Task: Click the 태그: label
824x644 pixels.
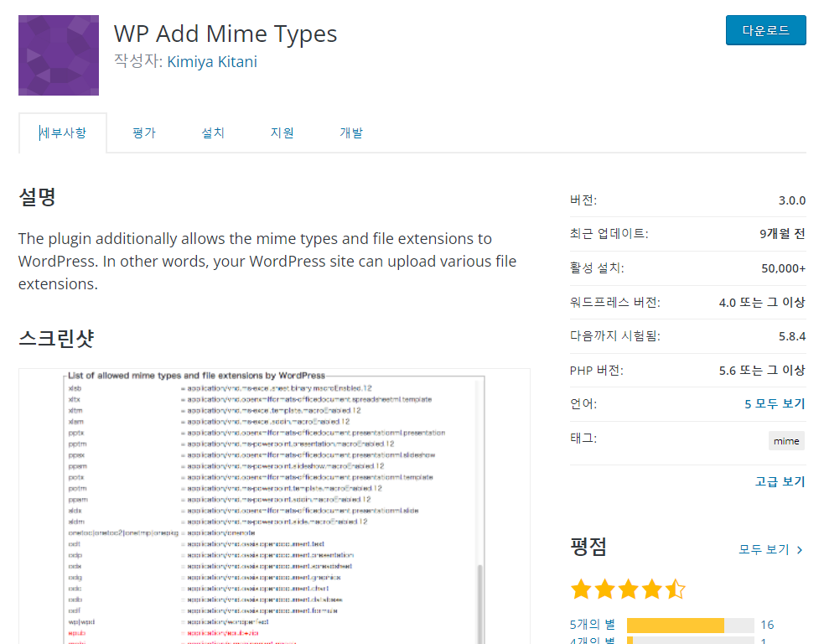Action: (583, 438)
